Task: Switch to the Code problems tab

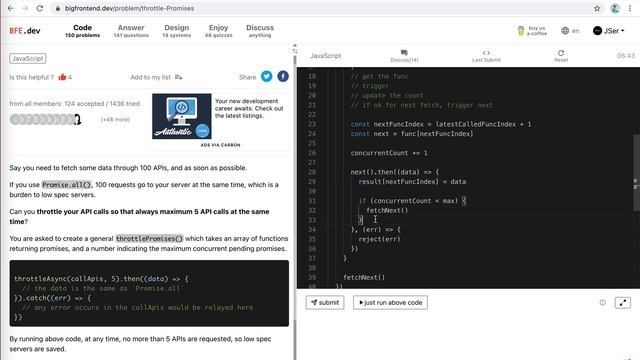Action: coord(82,31)
